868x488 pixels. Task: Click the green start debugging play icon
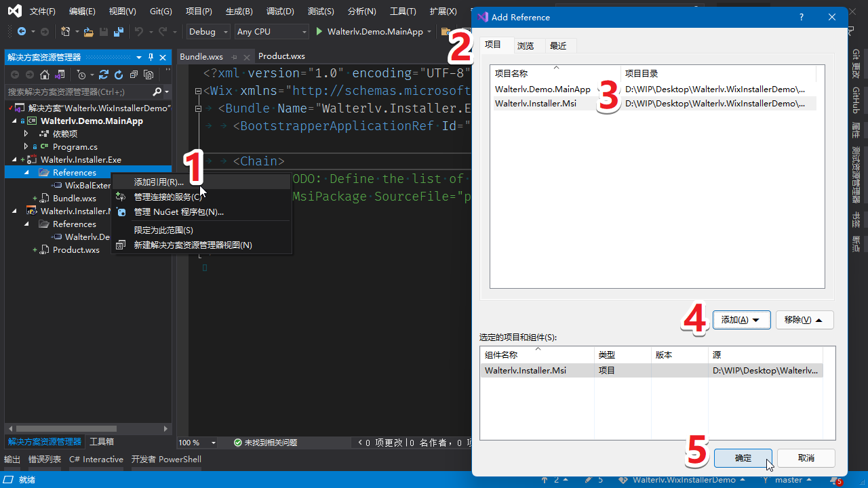tap(320, 32)
